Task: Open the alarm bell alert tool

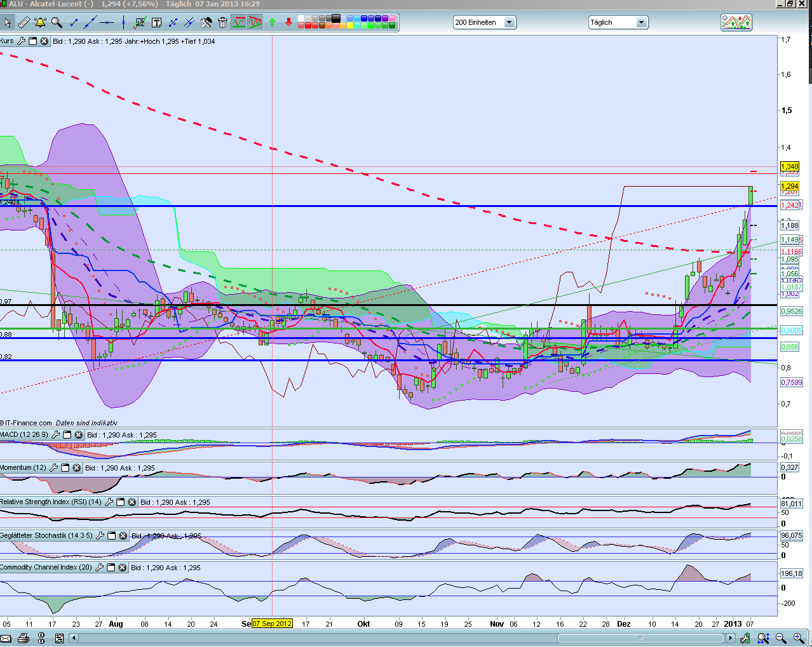Action: 40,23
